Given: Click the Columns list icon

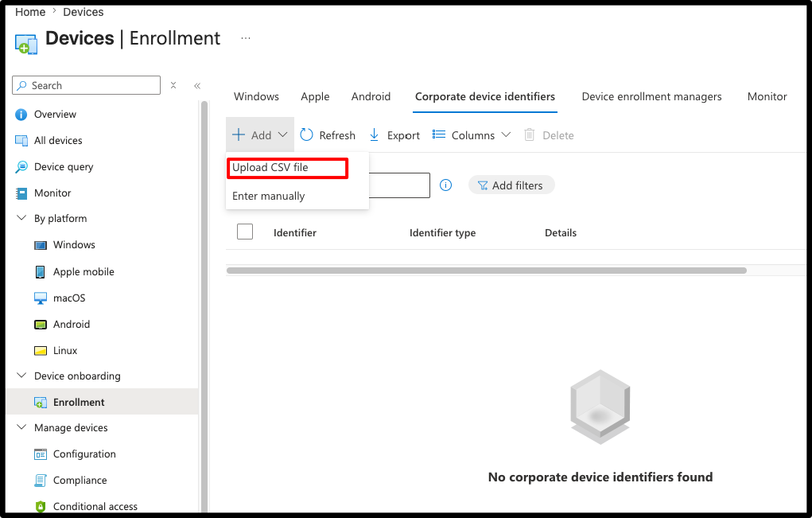Looking at the screenshot, I should (x=439, y=134).
